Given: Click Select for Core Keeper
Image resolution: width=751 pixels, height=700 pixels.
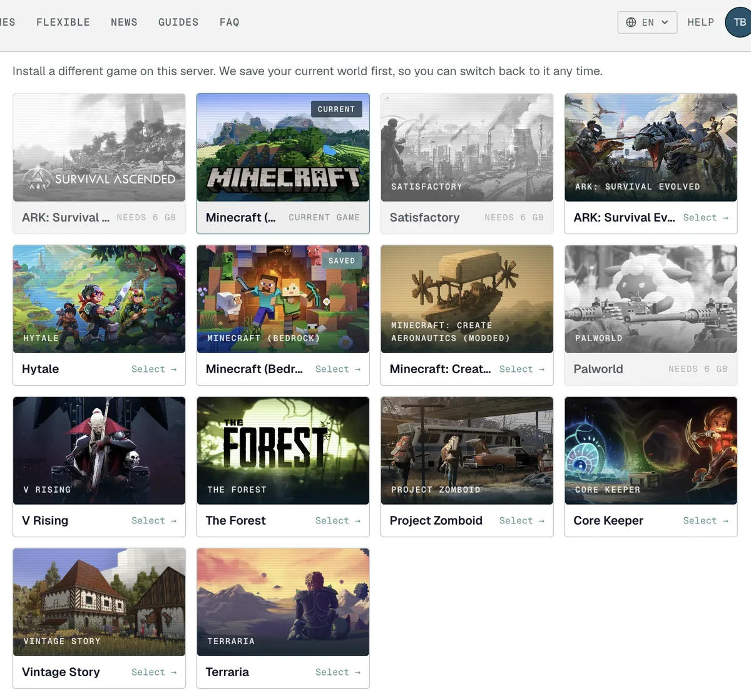Looking at the screenshot, I should coord(705,520).
